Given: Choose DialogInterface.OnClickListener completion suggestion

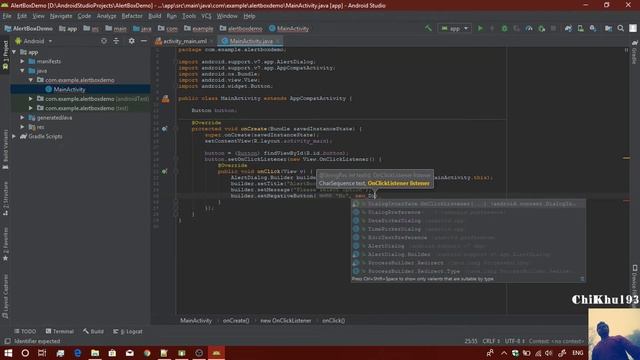Looking at the screenshot, I should 468,204.
